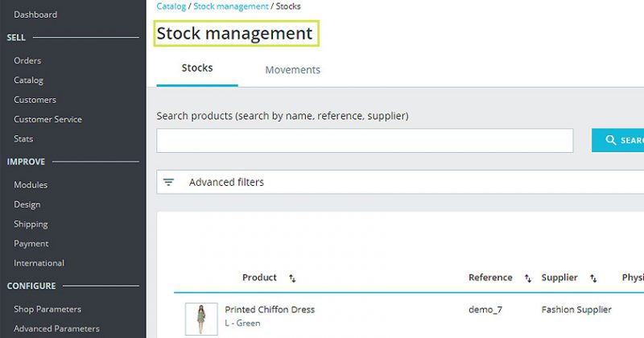
Task: Open Shop Parameters in sidebar
Action: click(x=47, y=309)
